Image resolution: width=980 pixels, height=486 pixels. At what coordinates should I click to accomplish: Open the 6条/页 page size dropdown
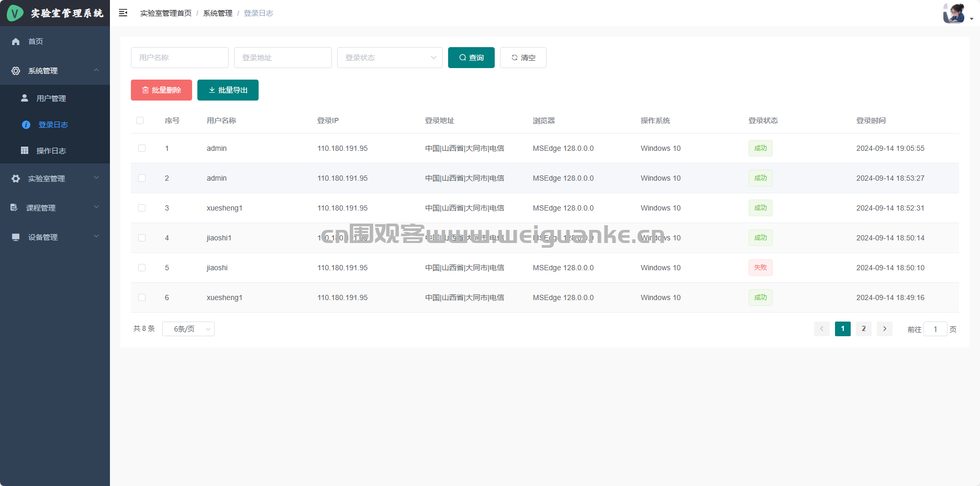188,329
